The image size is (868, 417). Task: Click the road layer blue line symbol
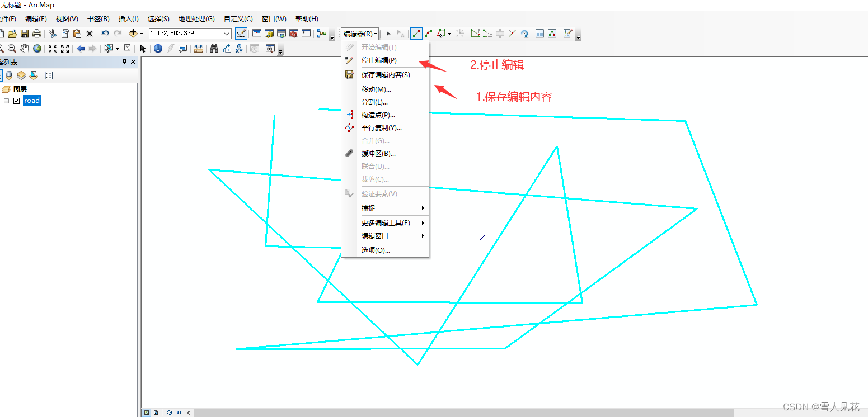(26, 112)
